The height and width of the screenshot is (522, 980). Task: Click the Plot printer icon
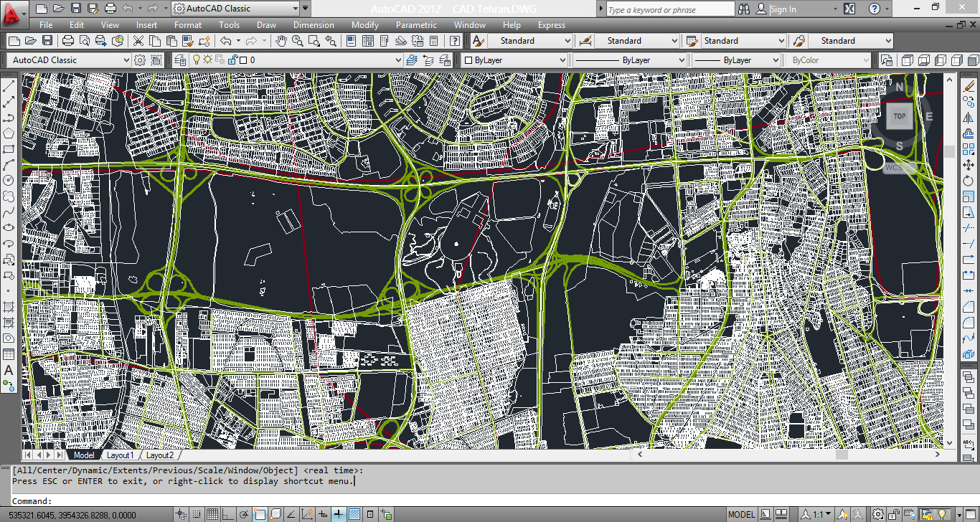tap(67, 41)
